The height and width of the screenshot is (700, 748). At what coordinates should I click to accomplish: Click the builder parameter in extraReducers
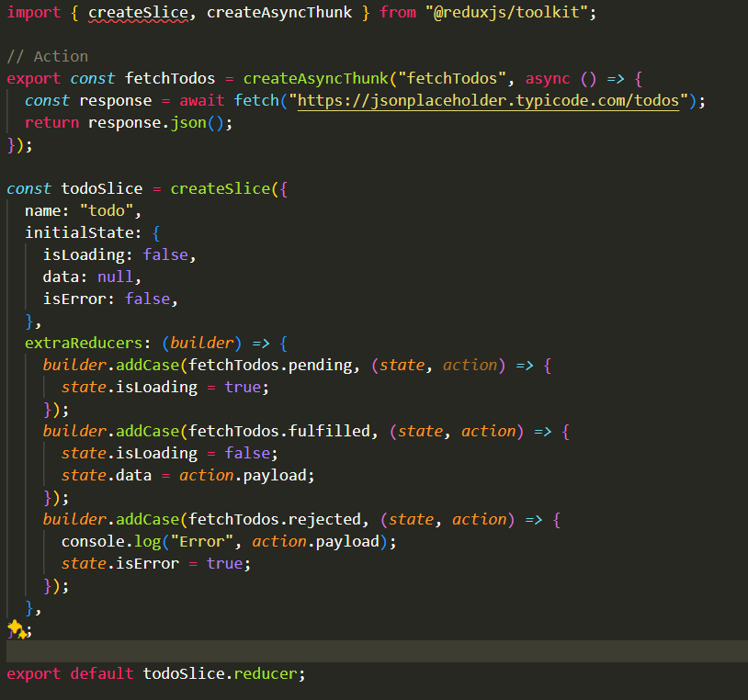coord(202,344)
